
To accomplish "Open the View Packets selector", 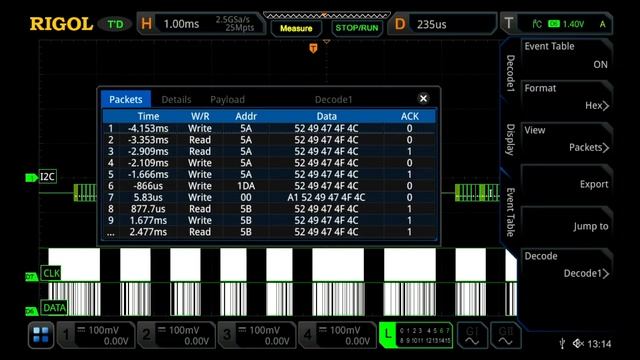I will 567,139.
